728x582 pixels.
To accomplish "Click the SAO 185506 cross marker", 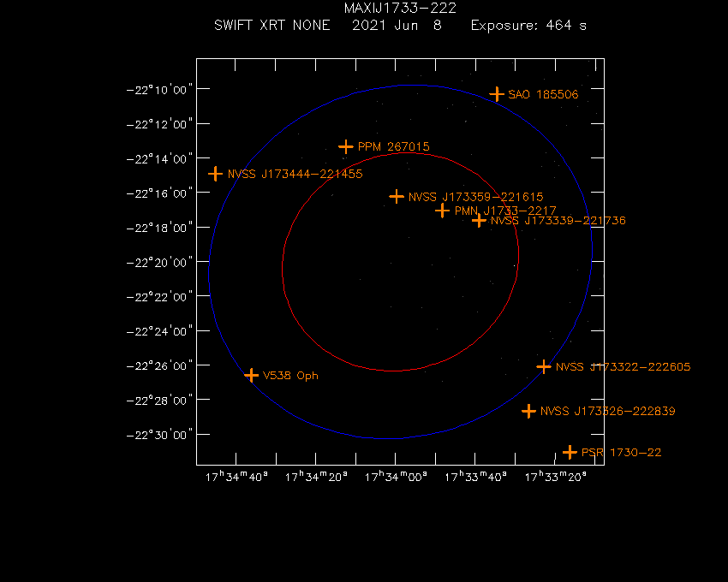I will tap(497, 94).
